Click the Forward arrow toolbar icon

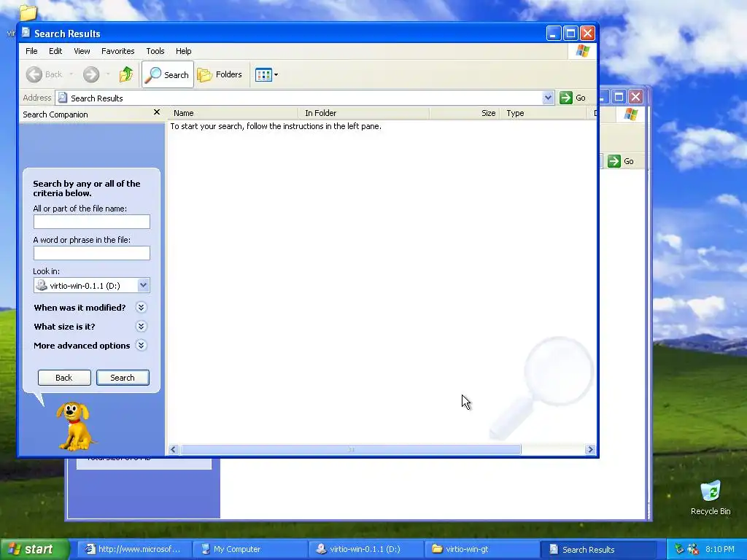(91, 74)
